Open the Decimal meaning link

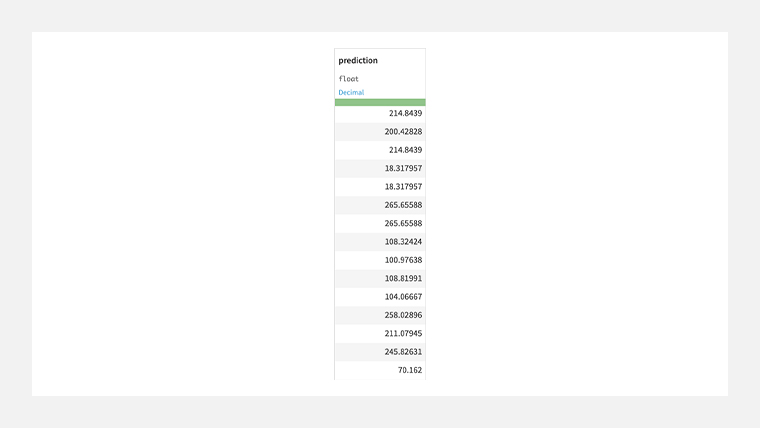point(351,92)
